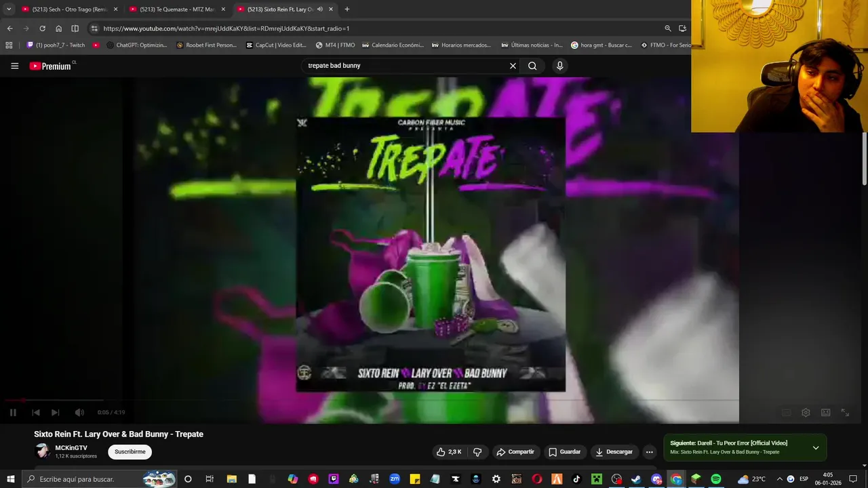Open Calendario Económi... bookmark
The image size is (868, 488).
393,45
